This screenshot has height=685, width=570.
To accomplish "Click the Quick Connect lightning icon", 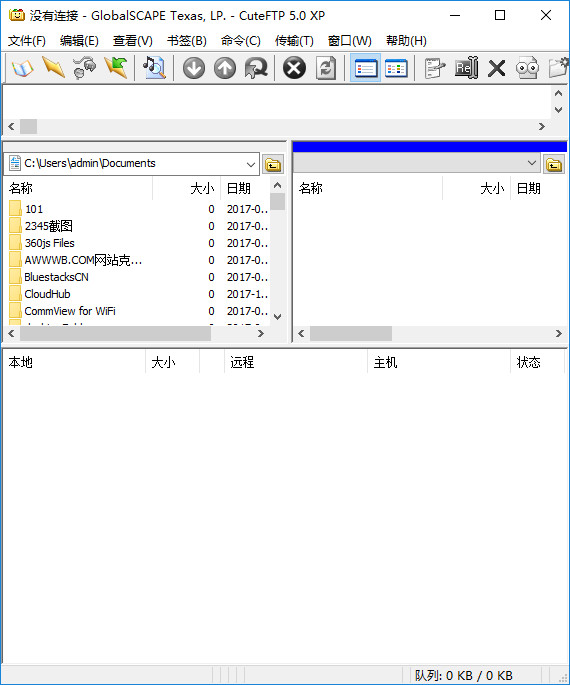I will click(53, 68).
